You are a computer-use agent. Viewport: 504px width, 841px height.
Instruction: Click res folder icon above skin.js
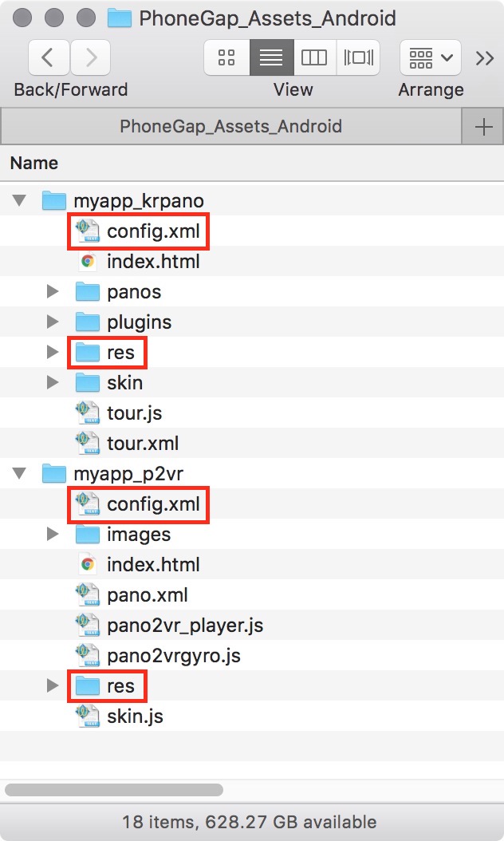(x=88, y=685)
